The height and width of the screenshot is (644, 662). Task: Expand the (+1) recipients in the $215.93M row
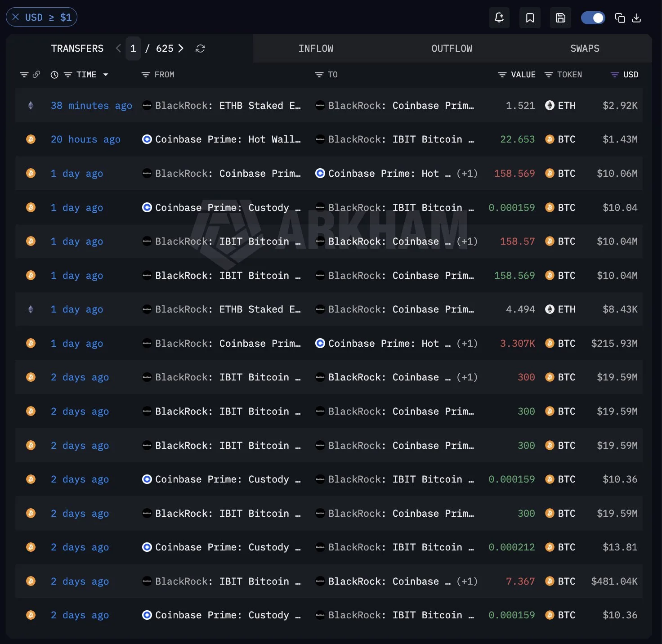(x=467, y=344)
